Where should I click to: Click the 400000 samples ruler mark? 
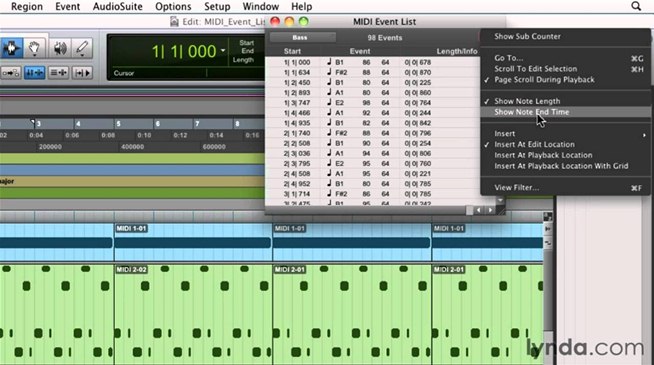tap(132, 147)
